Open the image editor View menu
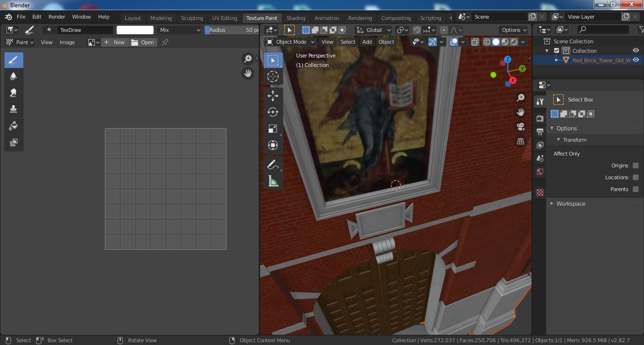 click(47, 42)
